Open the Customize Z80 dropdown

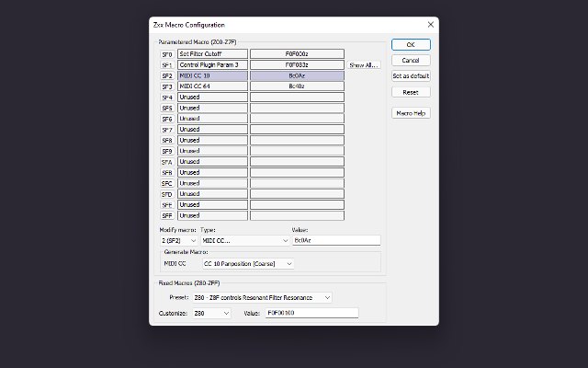click(x=212, y=313)
